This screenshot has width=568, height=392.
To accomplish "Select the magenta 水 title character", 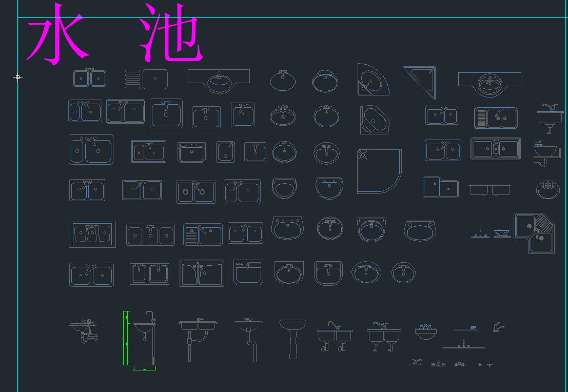I will click(x=58, y=34).
